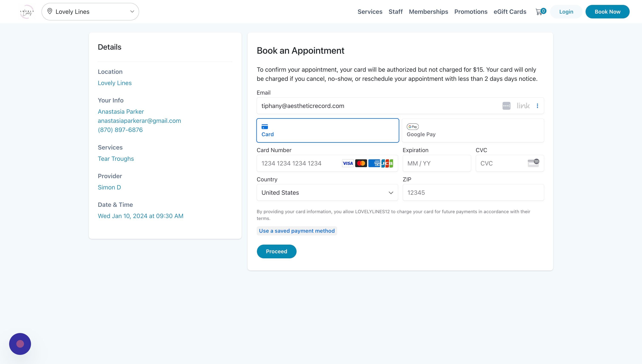Go to the Memberships page

(x=428, y=12)
